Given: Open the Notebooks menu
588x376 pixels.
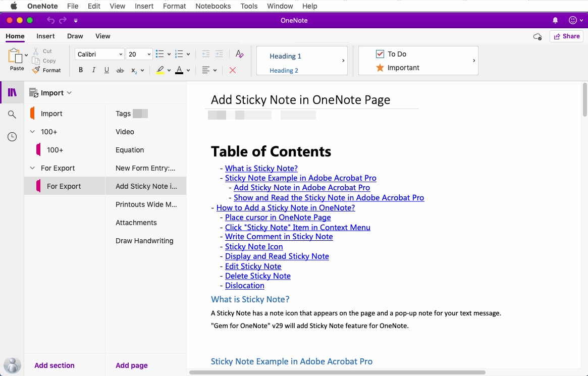Looking at the screenshot, I should [x=213, y=6].
